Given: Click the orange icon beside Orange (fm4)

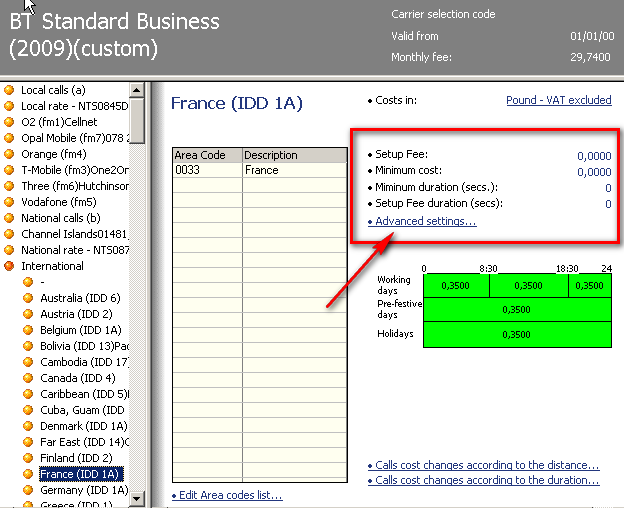Looking at the screenshot, I should click(x=10, y=154).
